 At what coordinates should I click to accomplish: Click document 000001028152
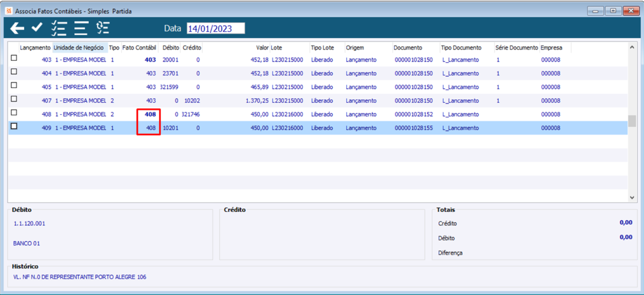click(x=414, y=114)
